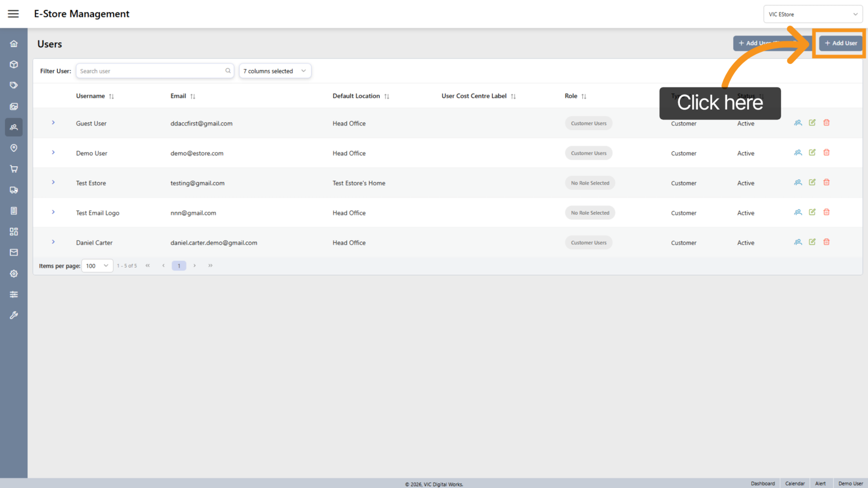Click the delivery truck icon in sidebar
The width and height of the screenshot is (868, 488).
point(13,190)
